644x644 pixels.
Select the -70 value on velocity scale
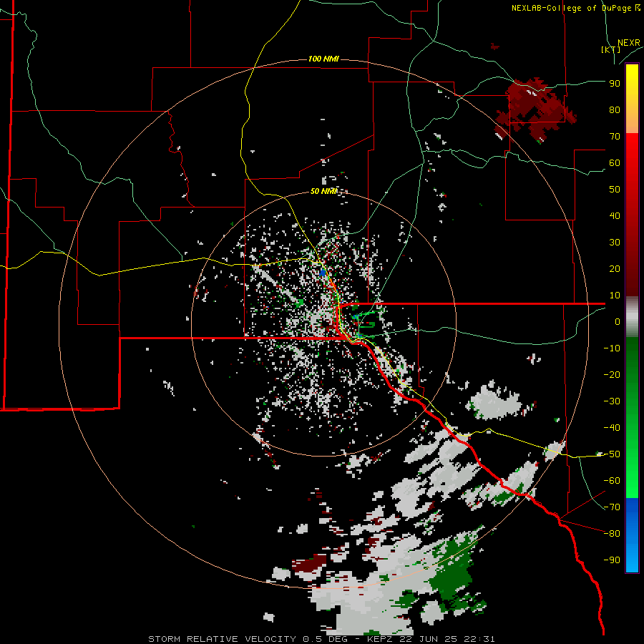612,507
